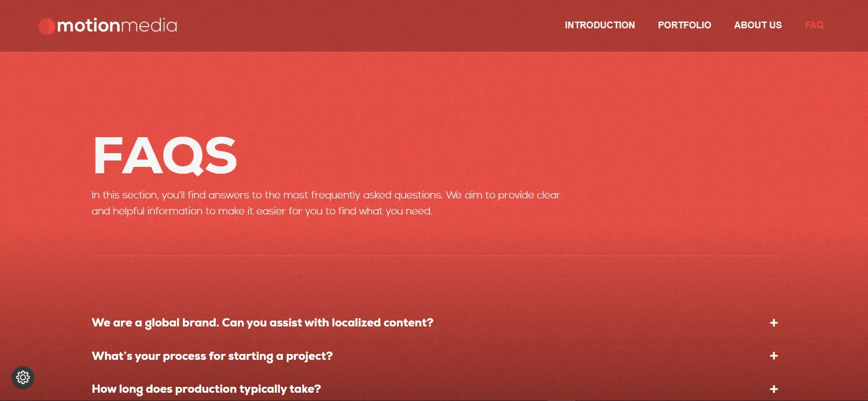Go to the Introduction nav item

pos(600,25)
